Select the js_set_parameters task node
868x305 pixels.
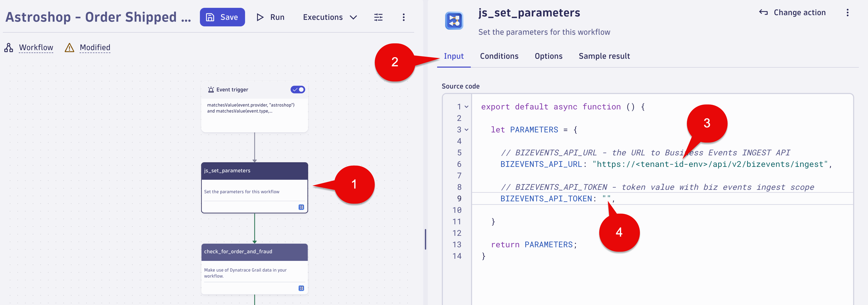click(254, 188)
